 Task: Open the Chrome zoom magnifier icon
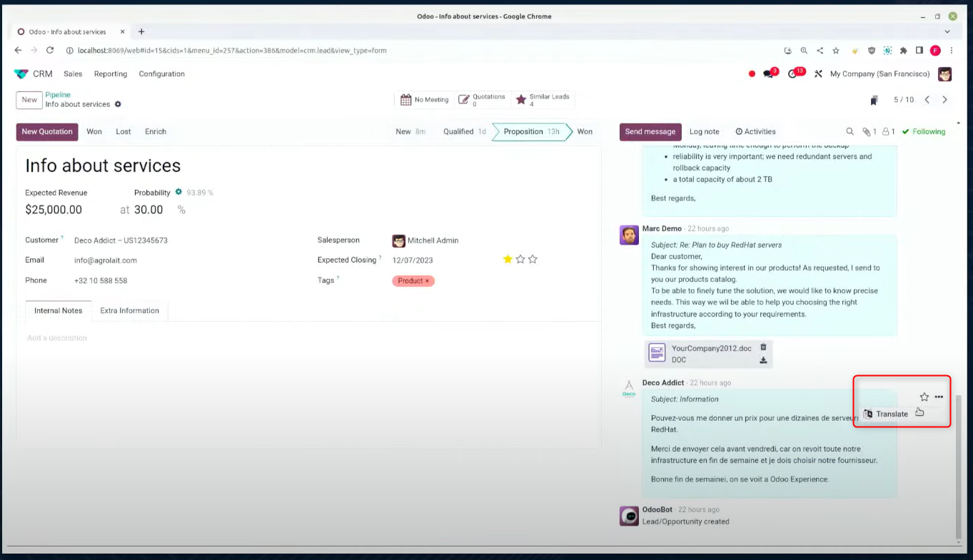click(x=804, y=51)
